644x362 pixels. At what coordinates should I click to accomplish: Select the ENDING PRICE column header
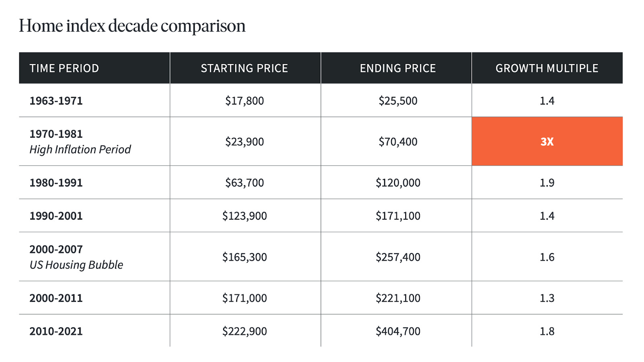click(x=398, y=68)
